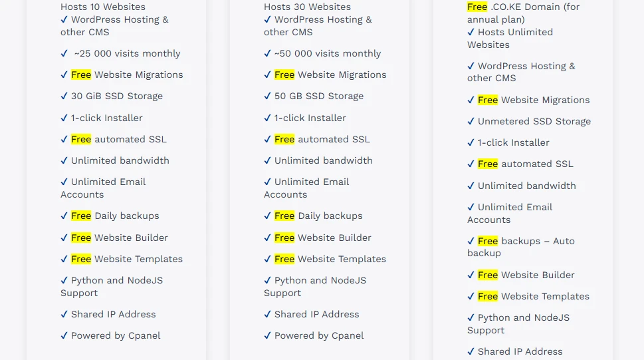Click the '50 GB SSD Storage' feature text
Image resolution: width=644 pixels, height=360 pixels.
tap(319, 96)
